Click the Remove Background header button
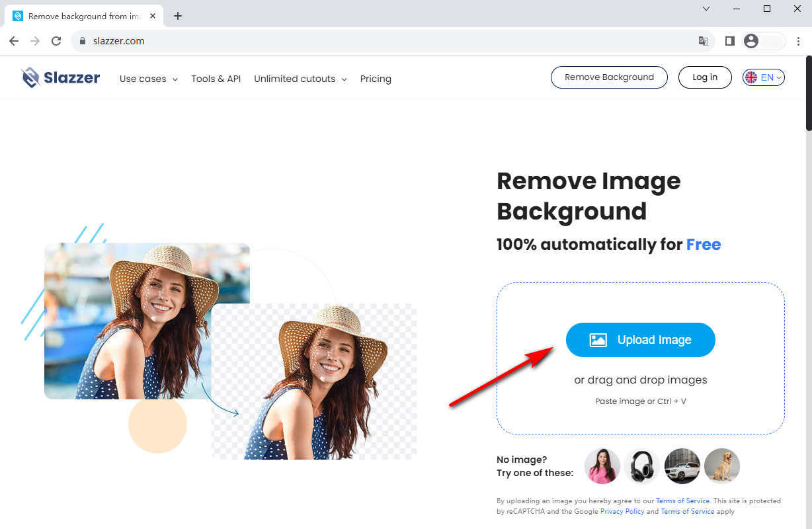The image size is (812, 529). pos(609,77)
